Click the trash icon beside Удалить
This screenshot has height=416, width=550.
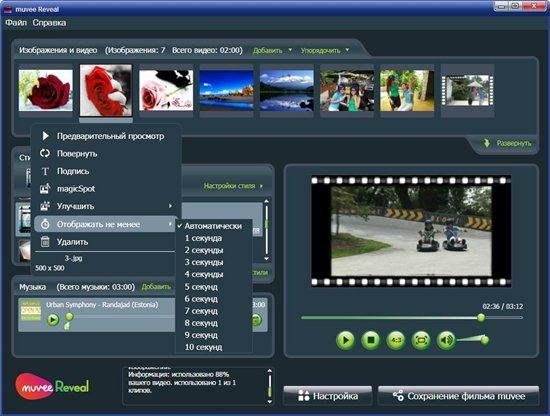tap(45, 242)
